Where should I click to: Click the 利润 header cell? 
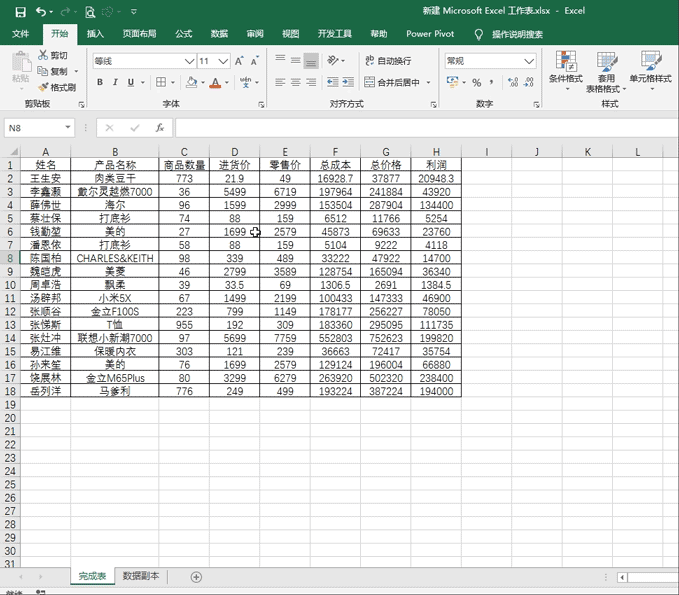436,165
